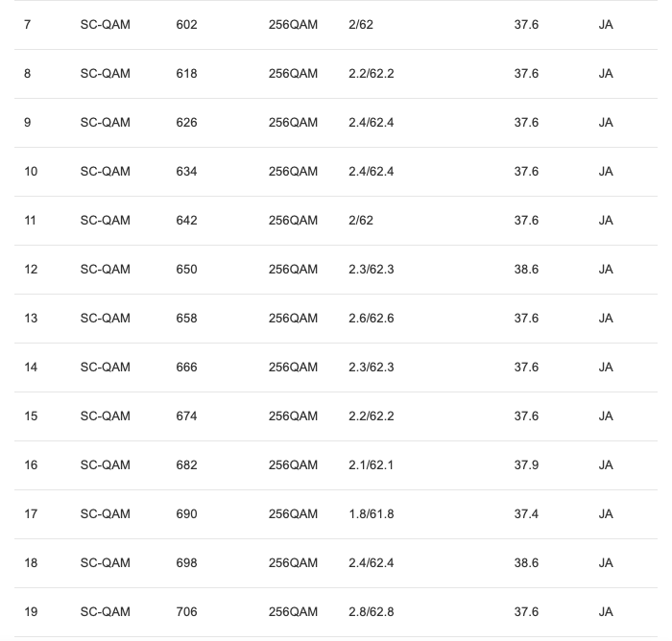Click the 37.4 signal value
The width and height of the screenshot is (672, 641).
click(526, 513)
